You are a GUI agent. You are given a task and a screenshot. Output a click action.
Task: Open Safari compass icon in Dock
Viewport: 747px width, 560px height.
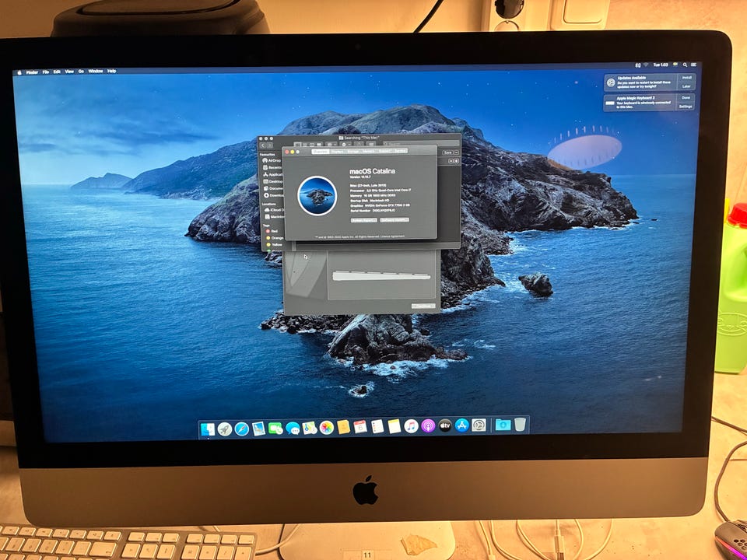(241, 429)
